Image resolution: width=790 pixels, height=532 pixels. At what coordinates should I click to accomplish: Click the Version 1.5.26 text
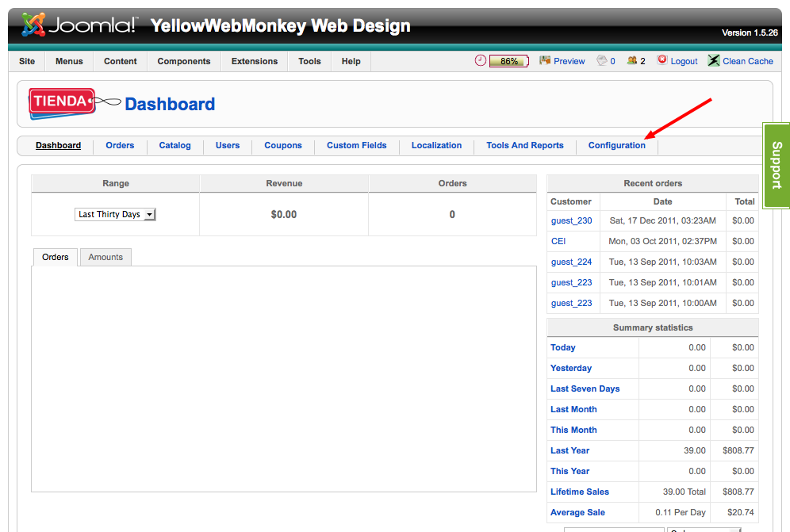[x=750, y=33]
